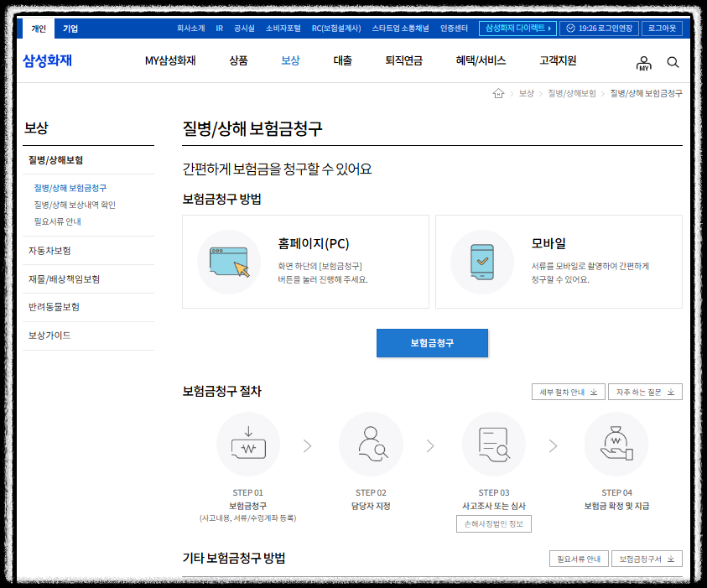Click 보상 in the breadcrumb
The image size is (707, 588).
[x=526, y=93]
